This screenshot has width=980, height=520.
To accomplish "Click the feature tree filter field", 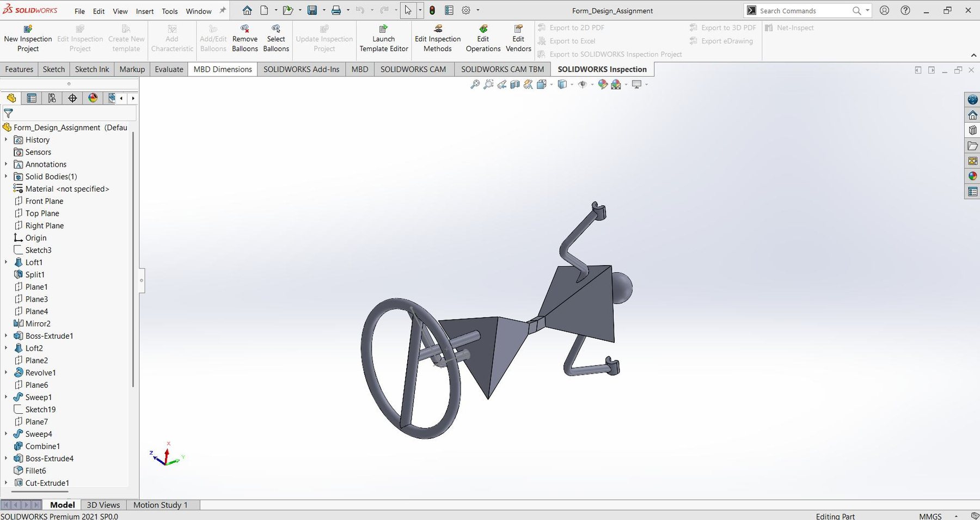I will tap(69, 113).
